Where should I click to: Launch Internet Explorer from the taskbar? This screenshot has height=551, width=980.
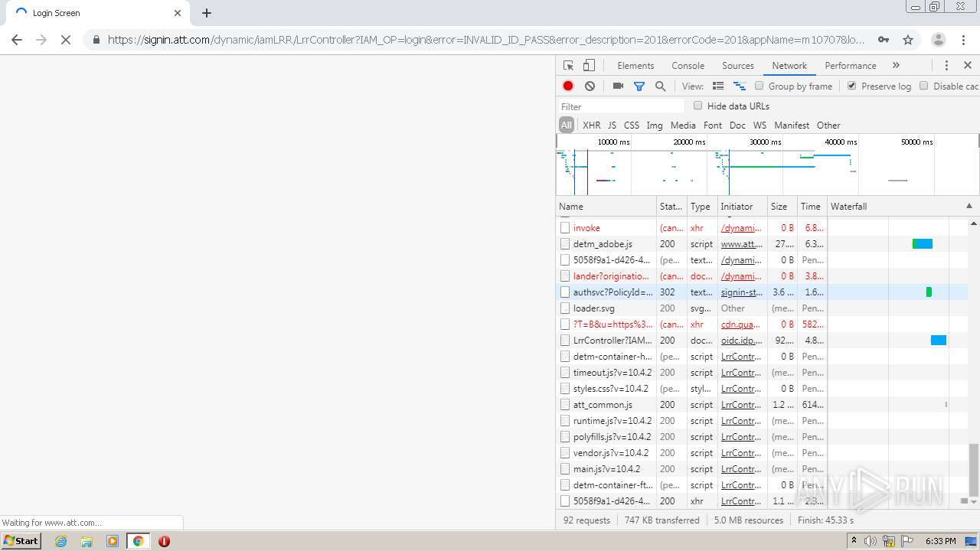[x=61, y=541]
